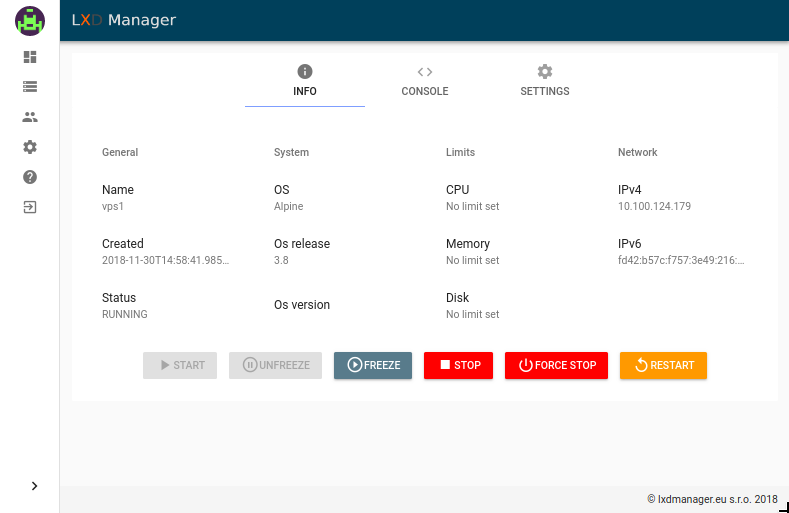789x513 pixels.
Task: Select the IPv4 address 10.100.124.179
Action: click(654, 206)
